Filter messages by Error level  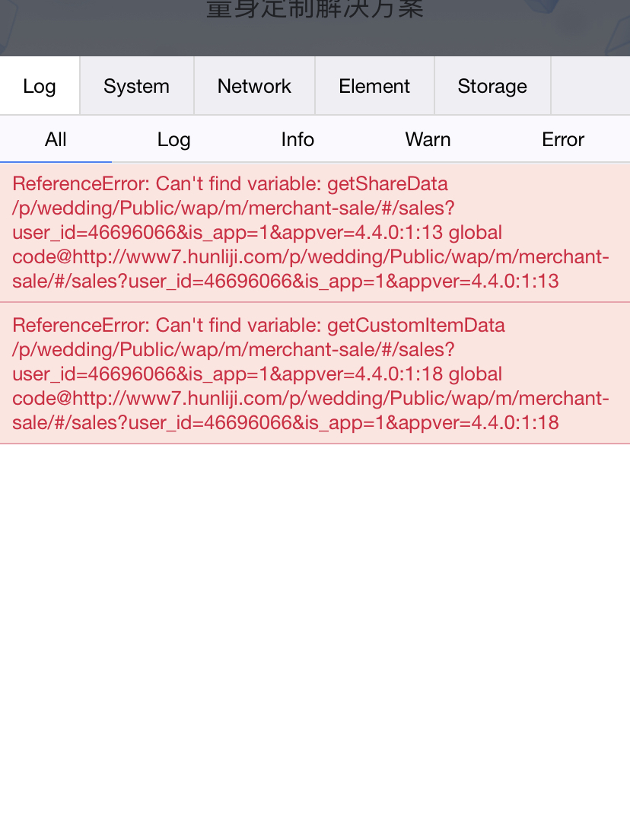[x=562, y=139]
